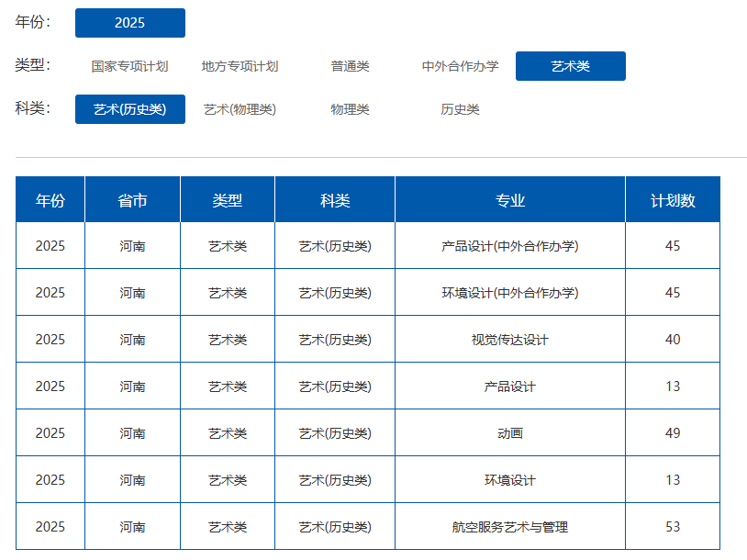Click the 类型: filter label
Viewport: 747px width, 560px height.
coord(33,65)
